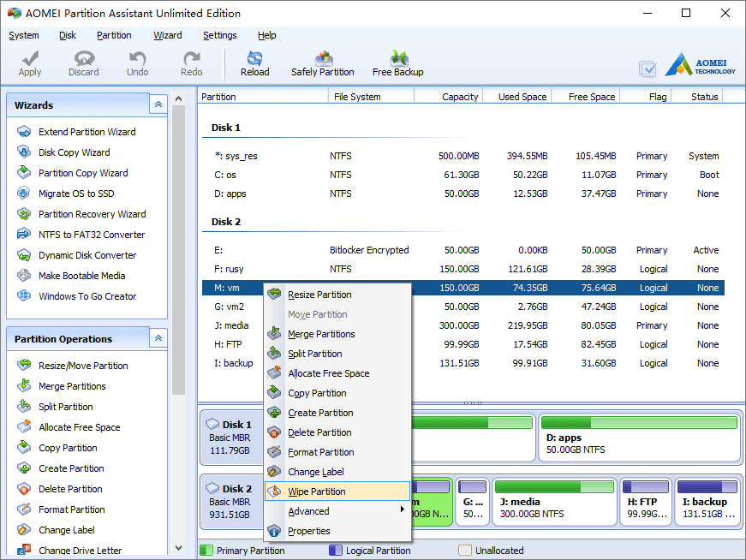Select the I: backup disk map block
The height and width of the screenshot is (560, 746).
click(707, 502)
